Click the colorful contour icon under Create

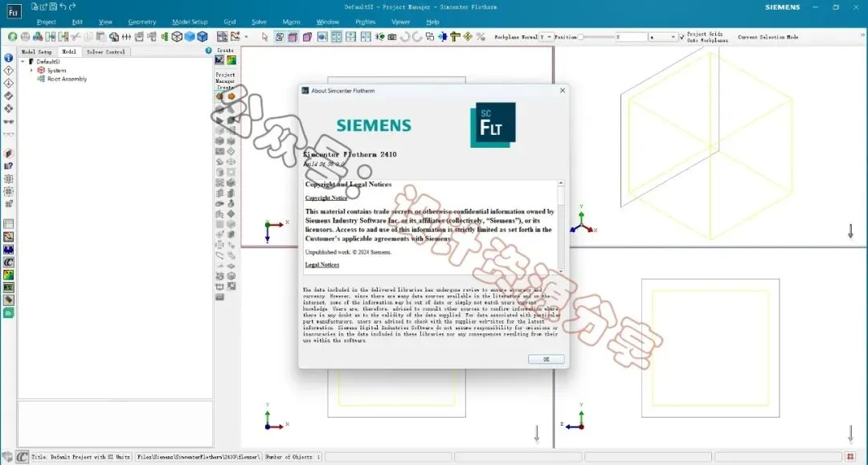pos(231,60)
